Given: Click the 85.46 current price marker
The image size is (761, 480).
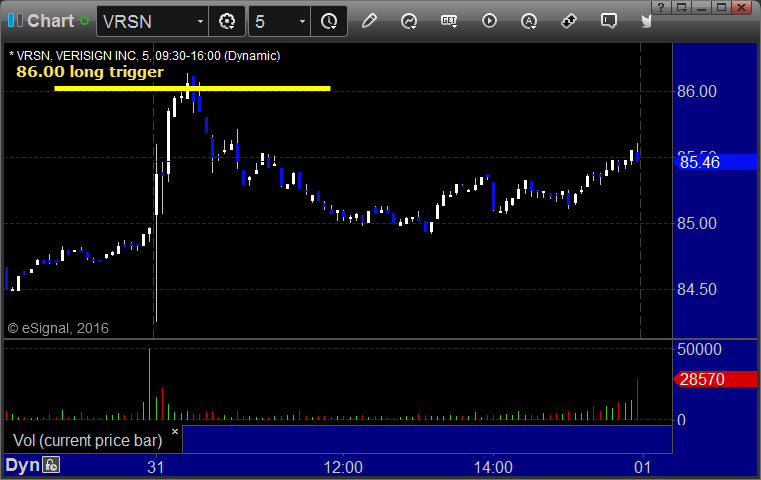Looking at the screenshot, I should (715, 162).
